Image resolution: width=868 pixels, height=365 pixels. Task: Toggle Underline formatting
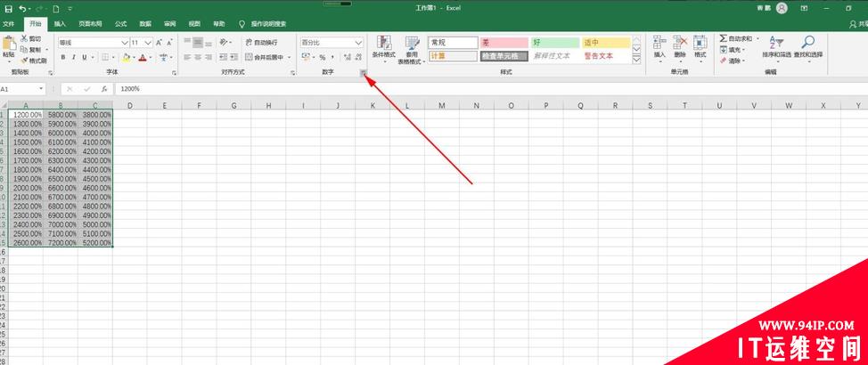click(x=84, y=57)
